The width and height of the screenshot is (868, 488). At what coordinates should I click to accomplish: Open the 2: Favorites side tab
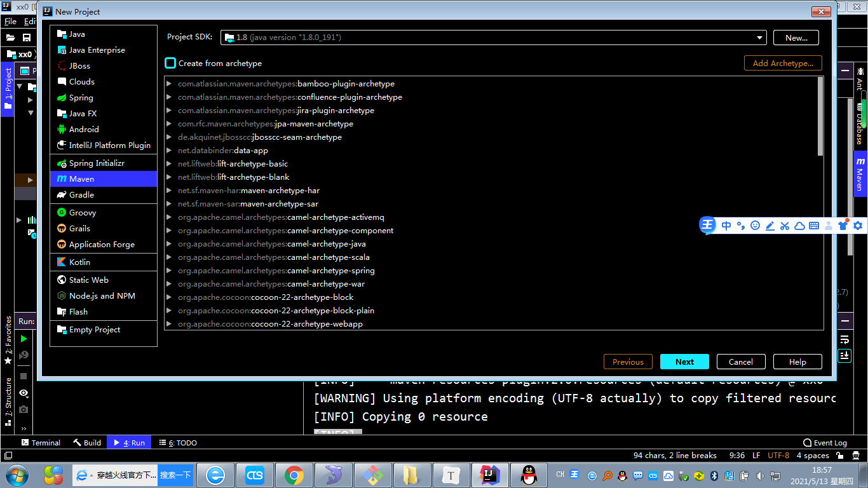[x=8, y=340]
